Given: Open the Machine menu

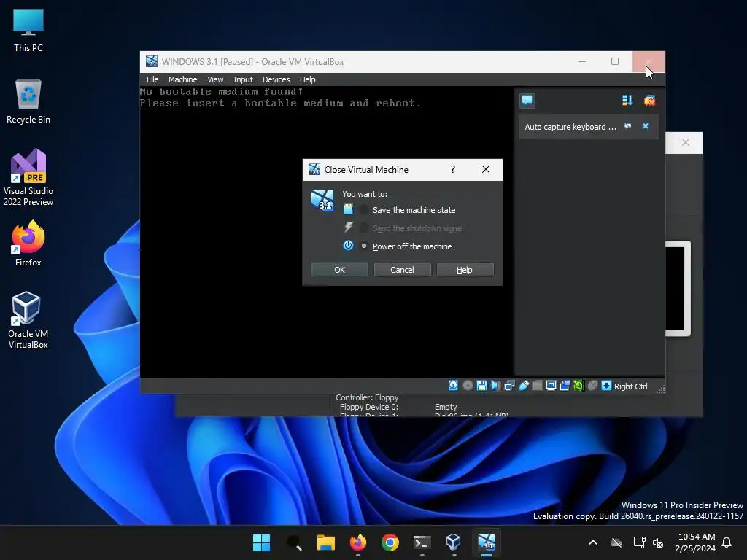Looking at the screenshot, I should click(x=182, y=79).
